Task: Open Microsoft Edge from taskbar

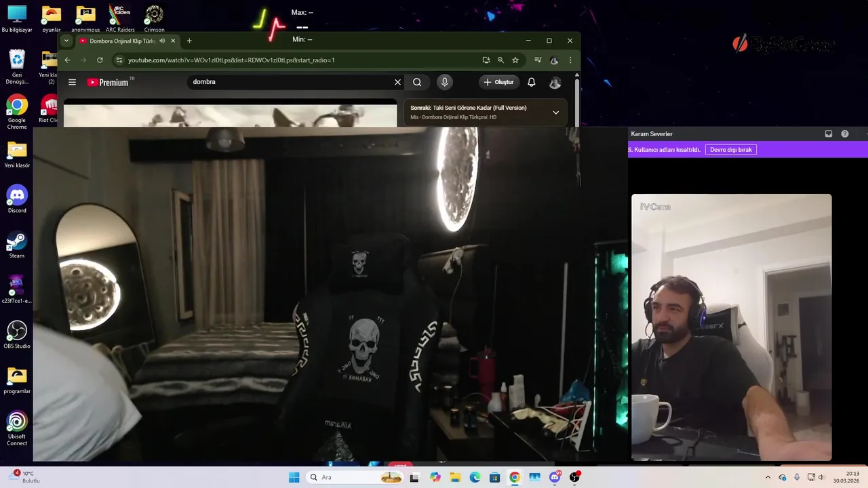Action: [x=475, y=477]
